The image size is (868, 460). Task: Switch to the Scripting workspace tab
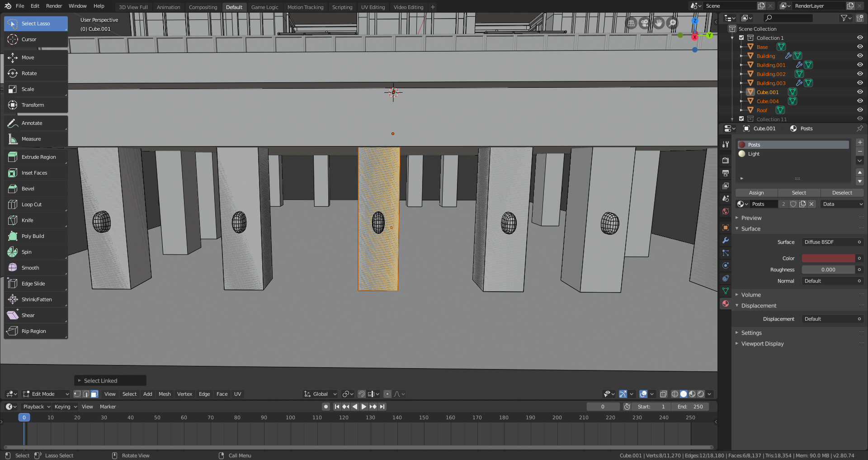342,7
